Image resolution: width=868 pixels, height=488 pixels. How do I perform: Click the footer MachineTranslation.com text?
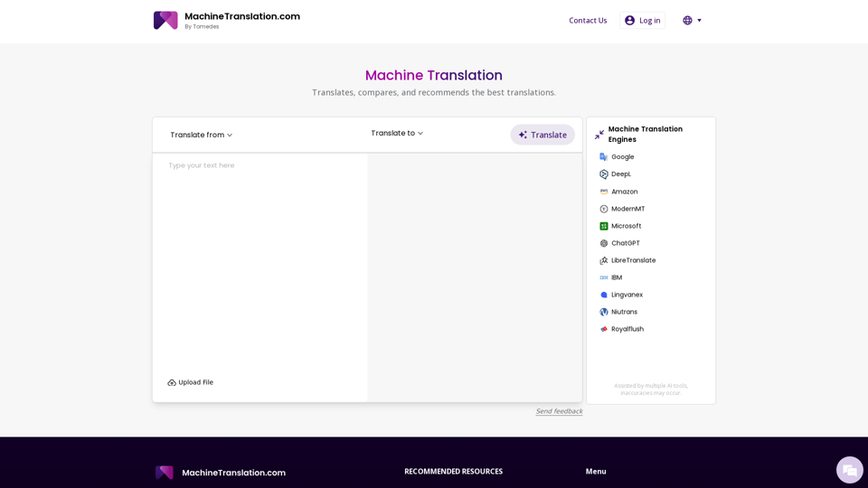click(x=233, y=473)
